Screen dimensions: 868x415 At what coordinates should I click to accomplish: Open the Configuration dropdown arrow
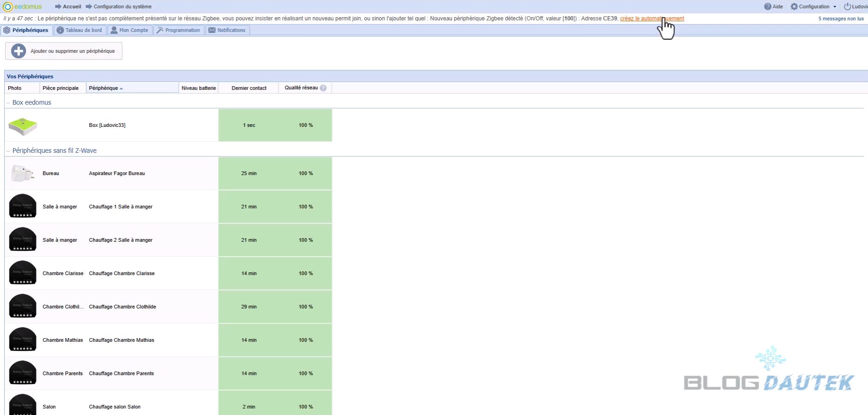coord(835,7)
